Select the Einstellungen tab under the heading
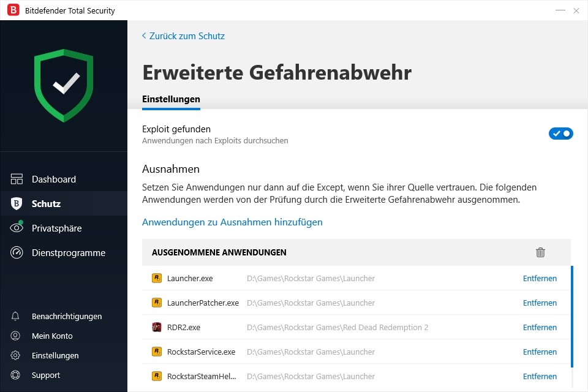588x392 pixels. coord(171,99)
